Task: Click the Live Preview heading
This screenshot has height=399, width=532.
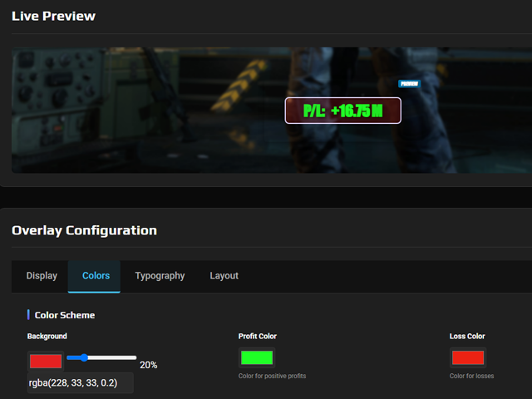Action: (53, 16)
